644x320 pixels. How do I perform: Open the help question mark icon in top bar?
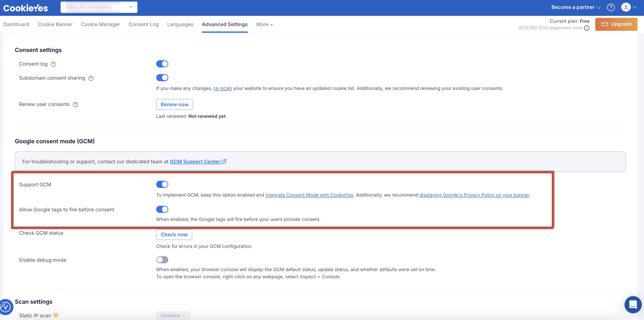pos(611,7)
